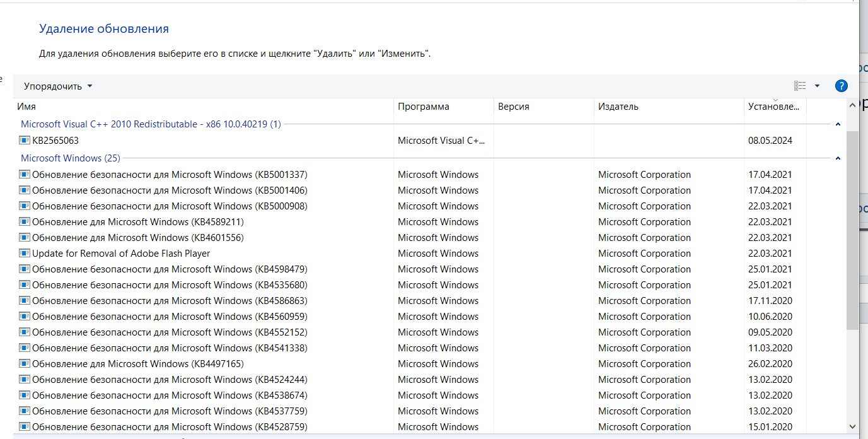
Task: Click the Версия column header
Action: click(513, 107)
